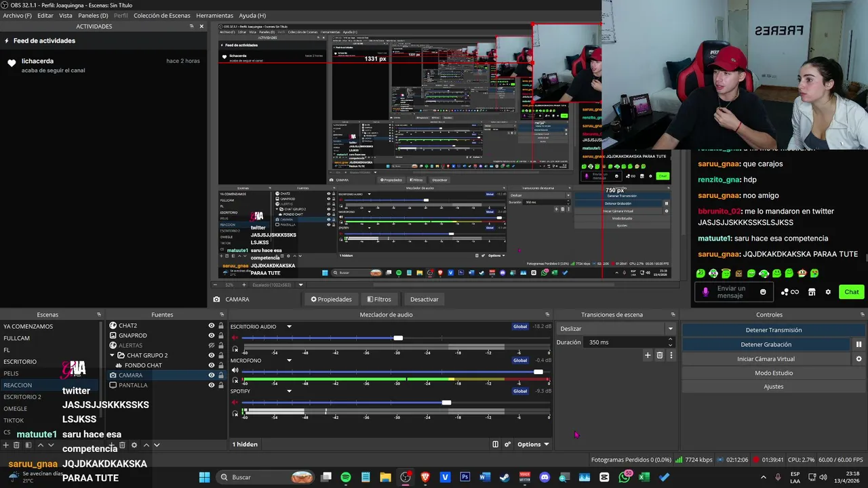Viewport: 868px width, 488px height.
Task: Open scene filters icon
Action: tap(28, 445)
